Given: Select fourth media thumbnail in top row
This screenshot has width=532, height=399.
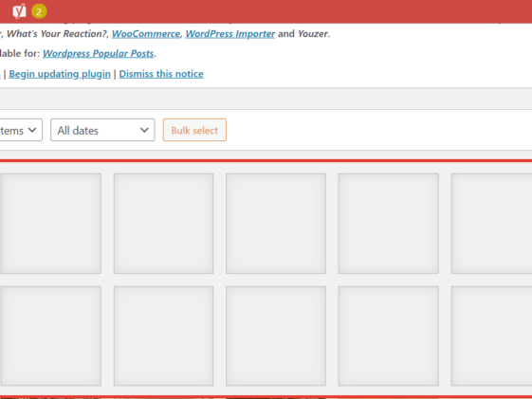Looking at the screenshot, I should (x=389, y=224).
